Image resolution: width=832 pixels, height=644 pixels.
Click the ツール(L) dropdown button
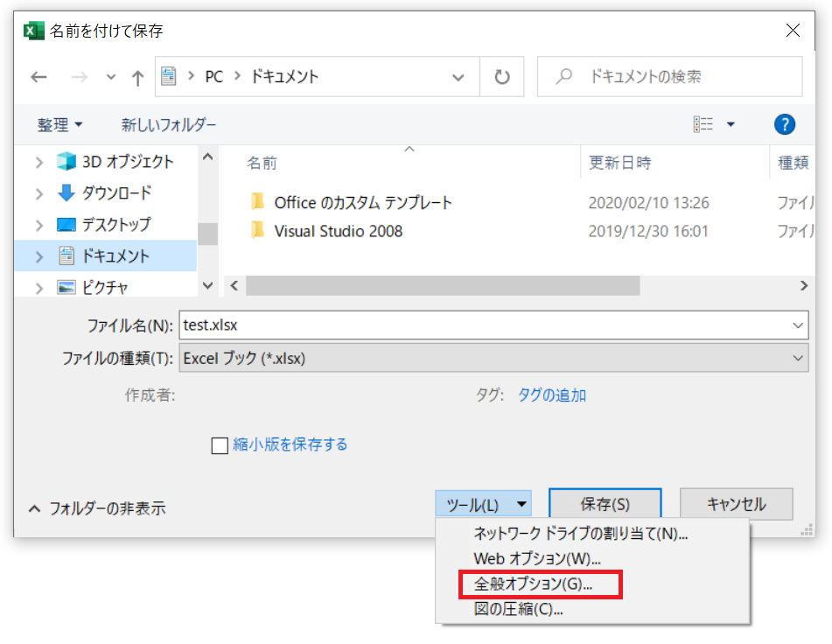click(x=484, y=504)
